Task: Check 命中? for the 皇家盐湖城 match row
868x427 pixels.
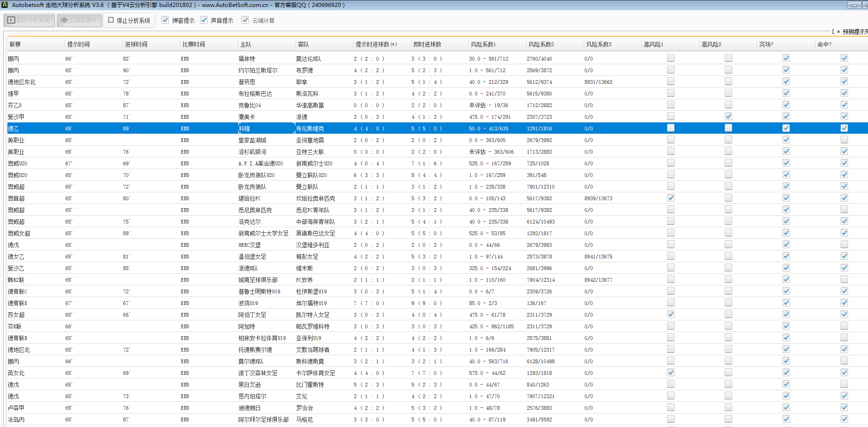Action: pos(844,140)
